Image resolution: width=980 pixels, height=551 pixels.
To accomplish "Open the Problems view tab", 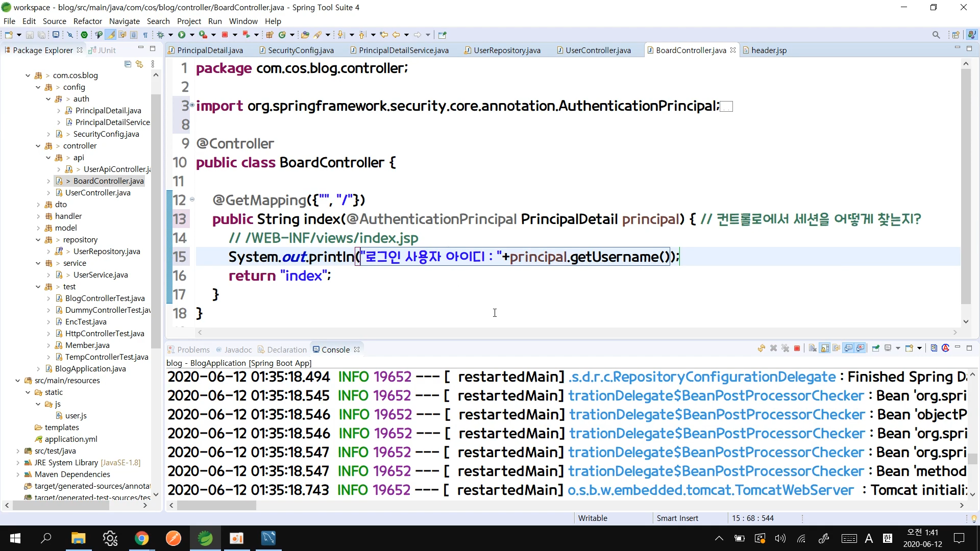I will tap(193, 349).
